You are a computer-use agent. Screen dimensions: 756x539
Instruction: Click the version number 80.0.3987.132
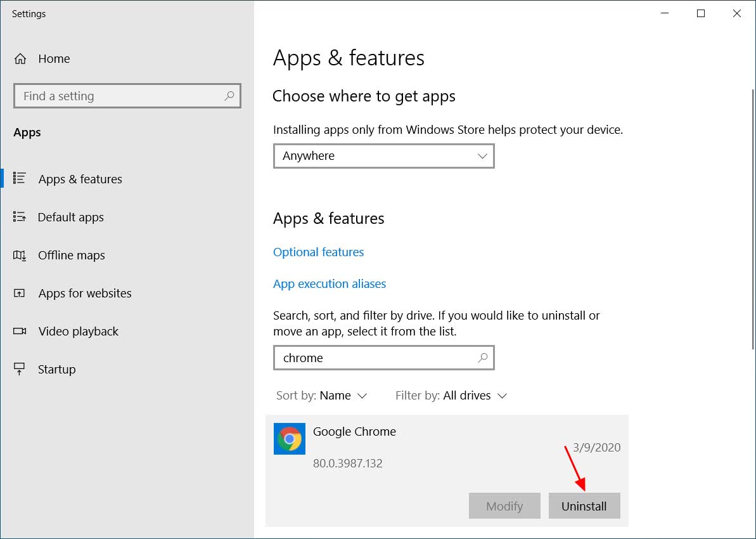[x=348, y=464]
